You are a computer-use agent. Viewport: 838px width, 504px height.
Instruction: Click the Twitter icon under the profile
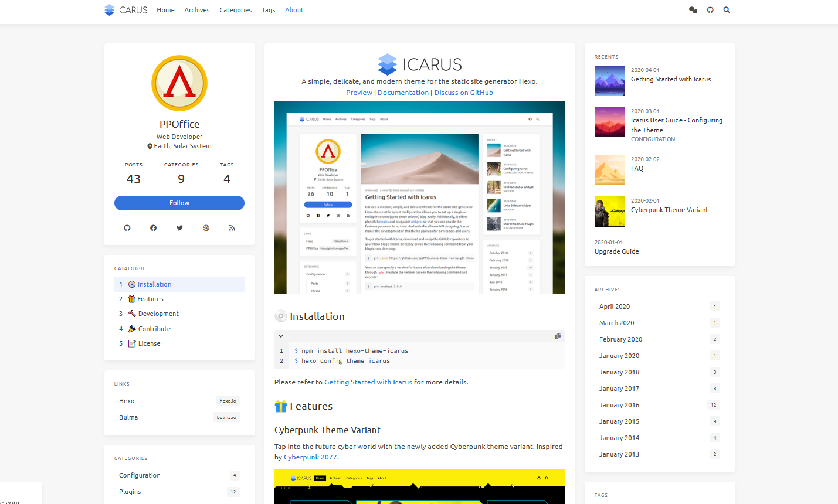[x=179, y=228]
